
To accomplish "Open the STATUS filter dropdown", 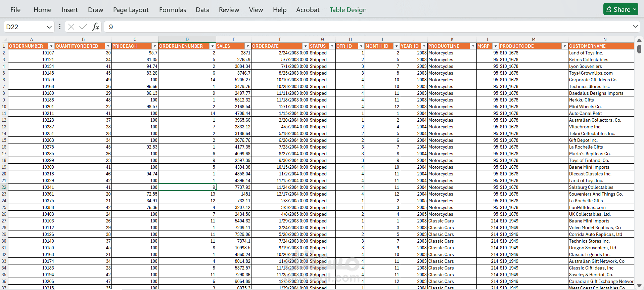I will 332,46.
